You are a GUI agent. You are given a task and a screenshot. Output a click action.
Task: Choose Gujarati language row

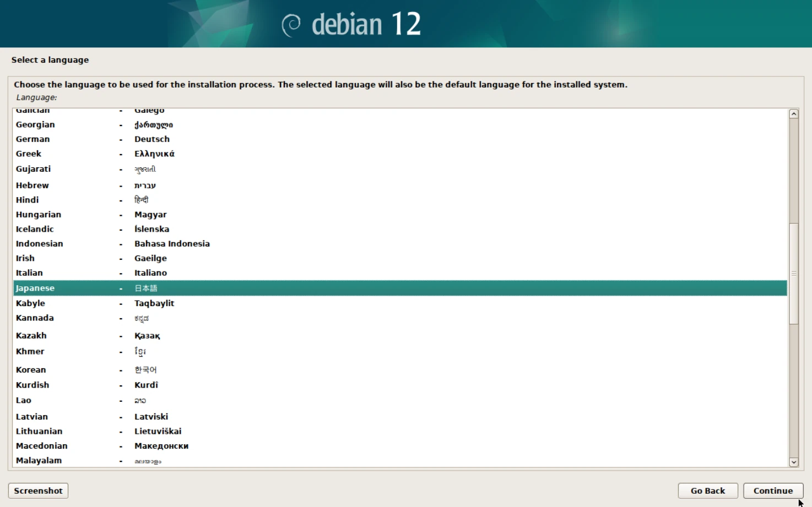tap(400, 169)
